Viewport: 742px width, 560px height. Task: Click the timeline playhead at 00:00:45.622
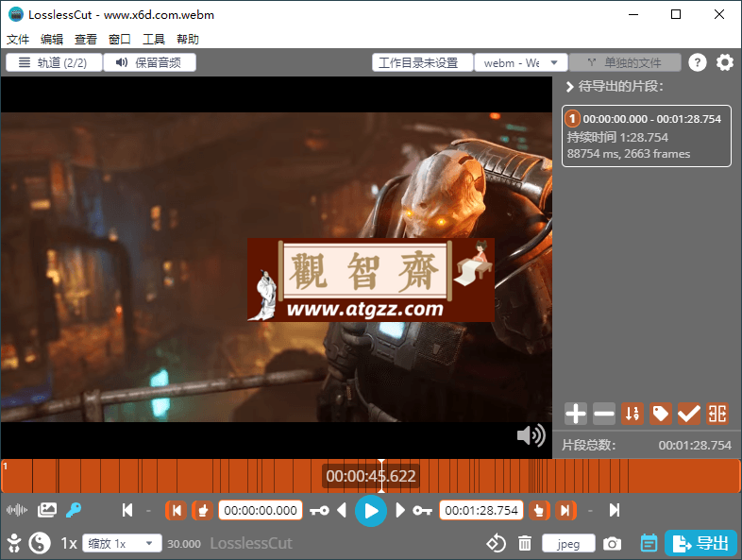pyautogui.click(x=381, y=476)
